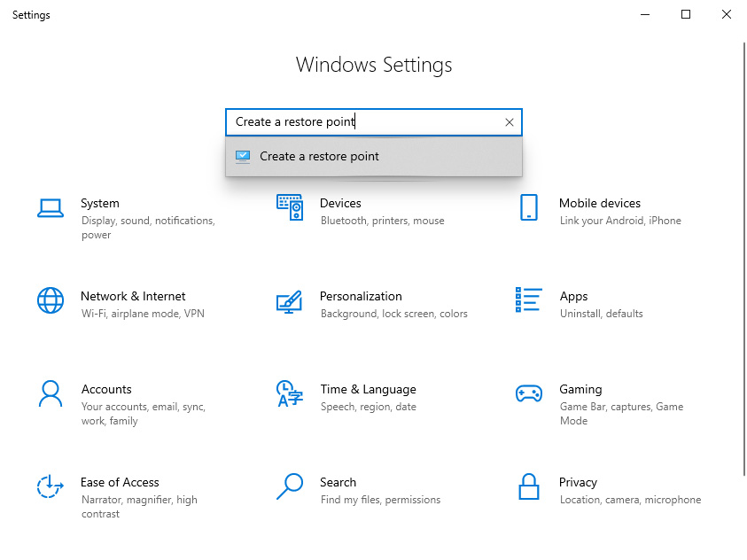Open the Search magnifier icon
The width and height of the screenshot is (747, 560).
290,486
